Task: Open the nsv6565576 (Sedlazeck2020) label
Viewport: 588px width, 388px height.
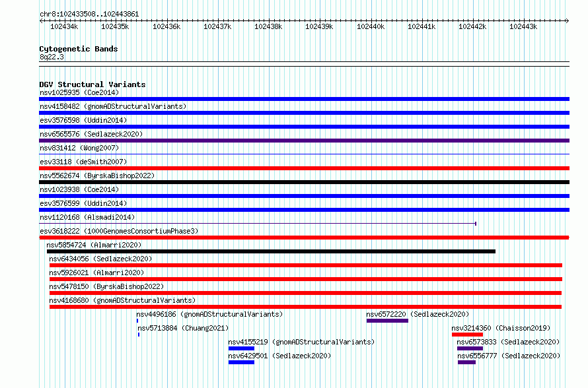Action: point(91,134)
